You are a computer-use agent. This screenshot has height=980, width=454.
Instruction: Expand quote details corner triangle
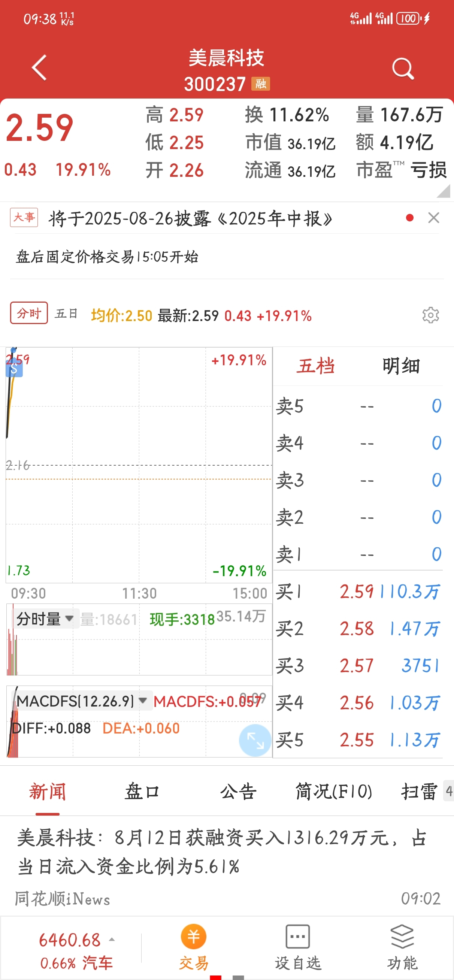click(444, 191)
